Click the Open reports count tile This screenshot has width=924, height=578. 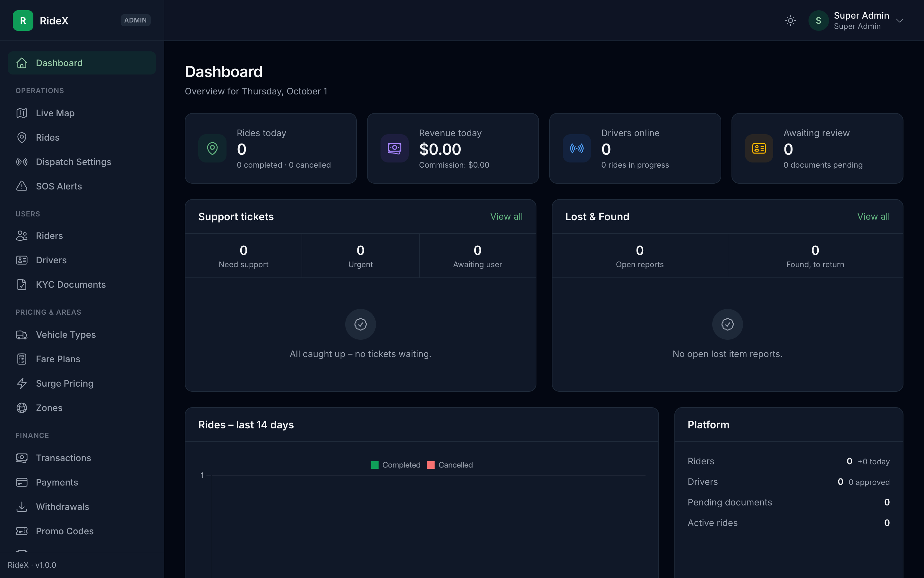tap(639, 256)
